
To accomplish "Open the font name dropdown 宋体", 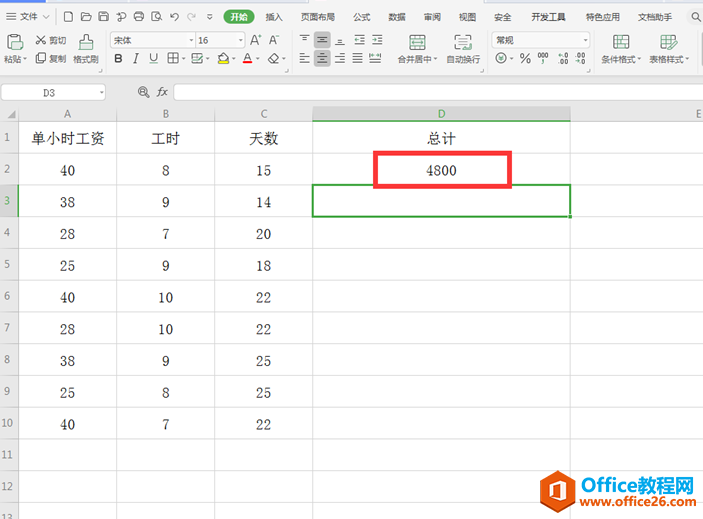I will point(191,40).
